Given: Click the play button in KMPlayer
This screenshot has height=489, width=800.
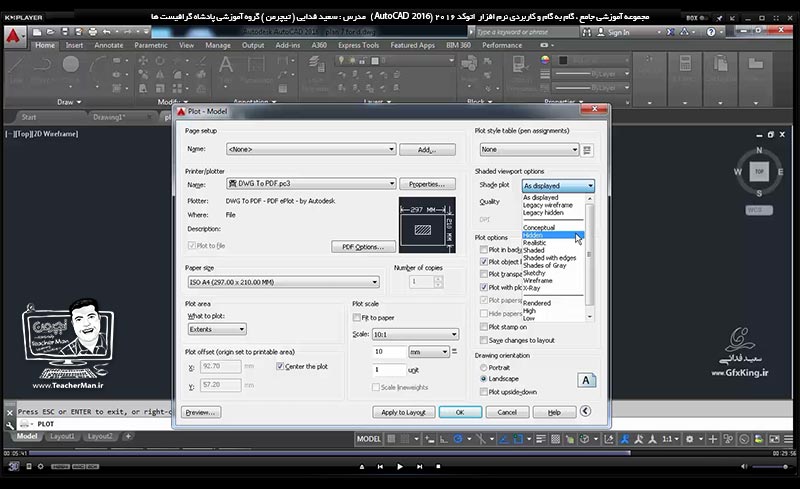Looking at the screenshot, I should tap(399, 466).
